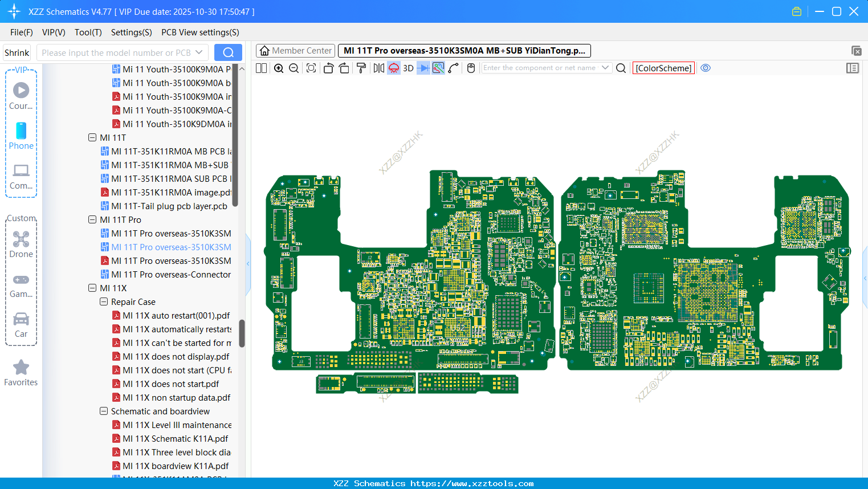
Task: Click the fit-to-view icon in PCB toolbar
Action: tap(311, 68)
